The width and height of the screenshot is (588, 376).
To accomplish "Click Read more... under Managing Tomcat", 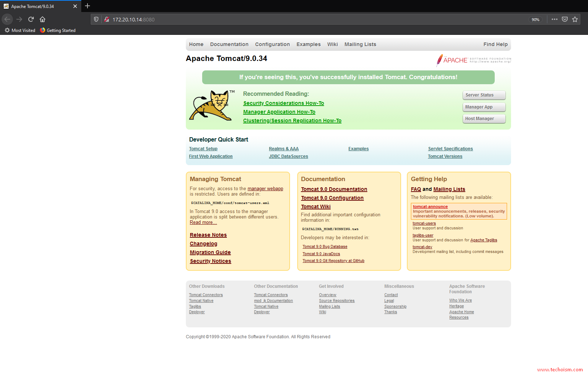I will pyautogui.click(x=203, y=222).
